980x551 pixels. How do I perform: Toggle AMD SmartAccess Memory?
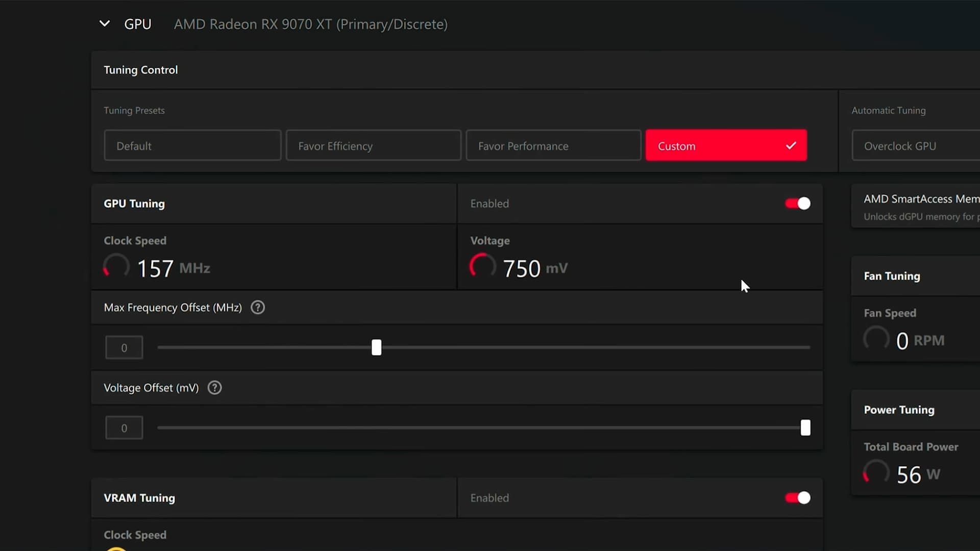point(919,206)
